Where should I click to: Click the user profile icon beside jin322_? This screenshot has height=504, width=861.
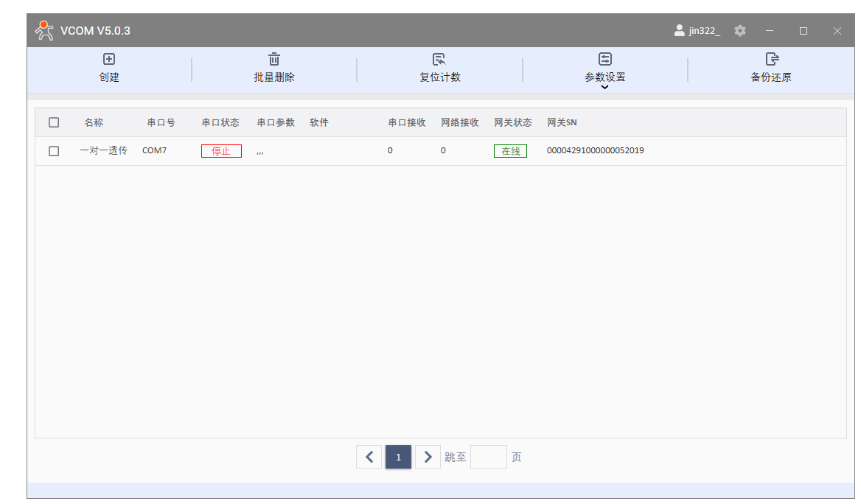(679, 31)
